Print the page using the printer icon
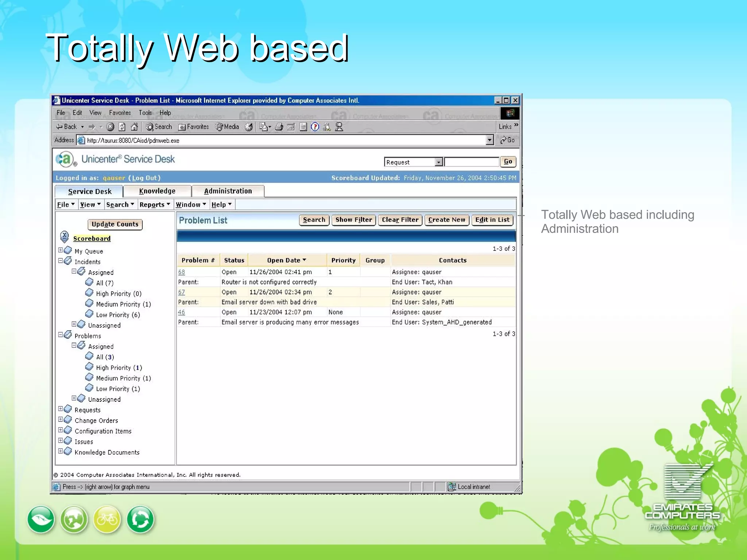The image size is (747, 560). pos(279,127)
